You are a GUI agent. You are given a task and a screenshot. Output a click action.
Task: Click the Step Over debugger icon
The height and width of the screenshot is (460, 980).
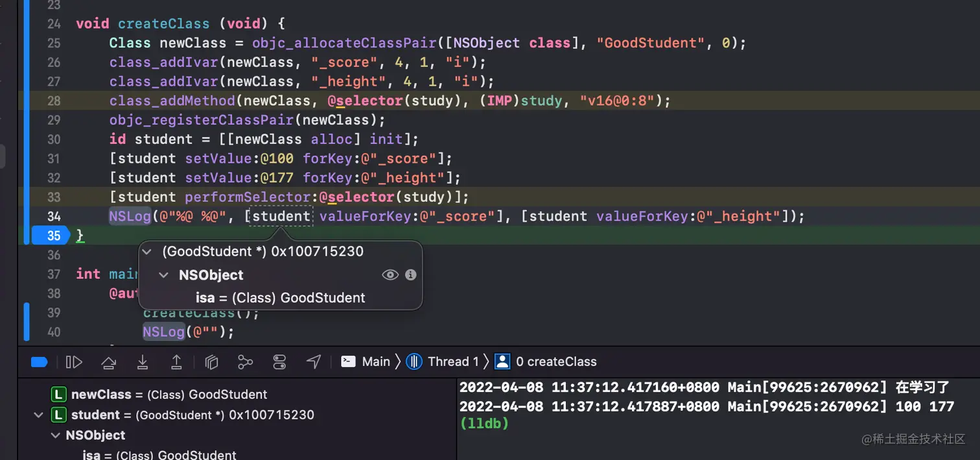(x=108, y=361)
